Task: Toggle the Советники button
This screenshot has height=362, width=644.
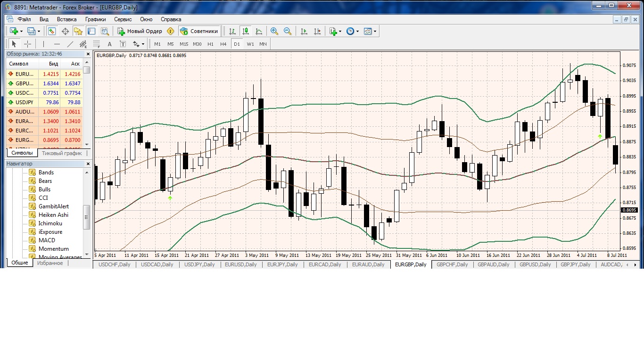Action: (x=199, y=31)
